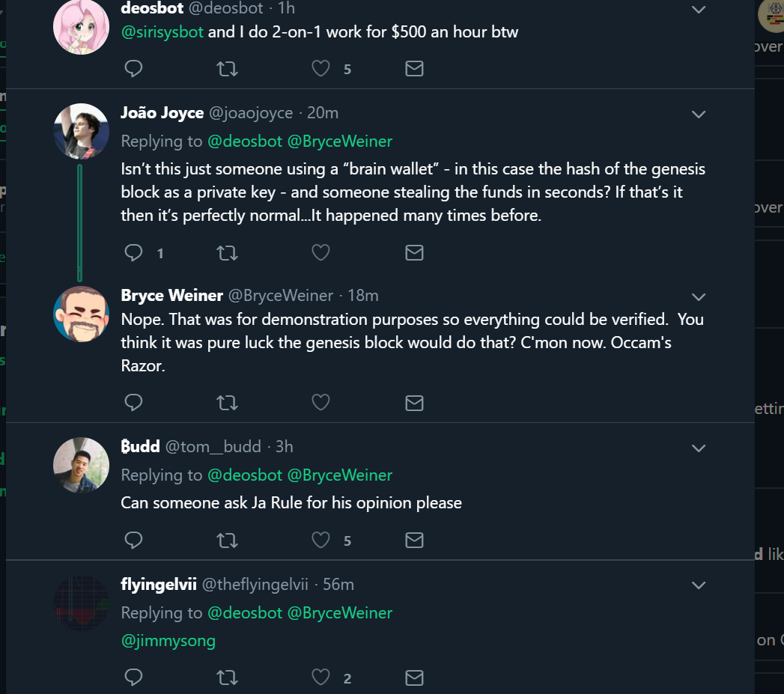
Task: Reply to deosbot's $500 an hour tweet
Action: click(133, 69)
